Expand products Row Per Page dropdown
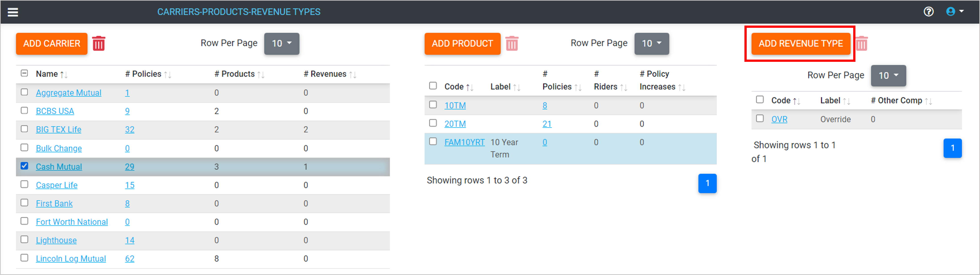980x275 pixels. [x=651, y=44]
